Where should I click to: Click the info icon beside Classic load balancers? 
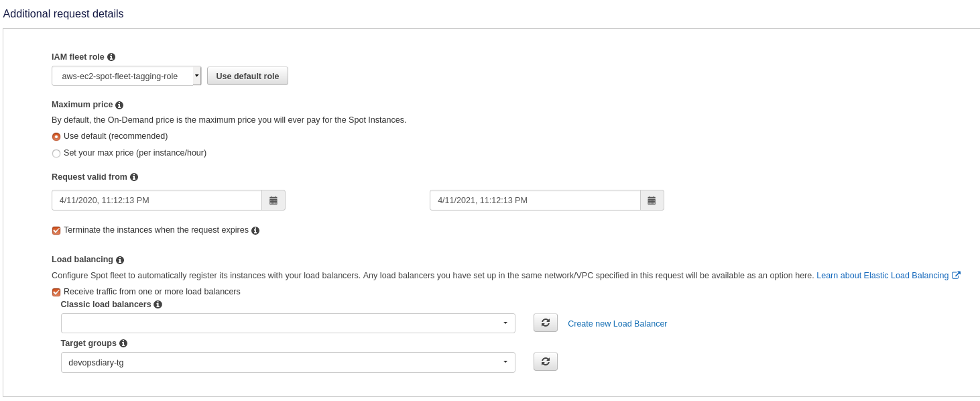(158, 304)
